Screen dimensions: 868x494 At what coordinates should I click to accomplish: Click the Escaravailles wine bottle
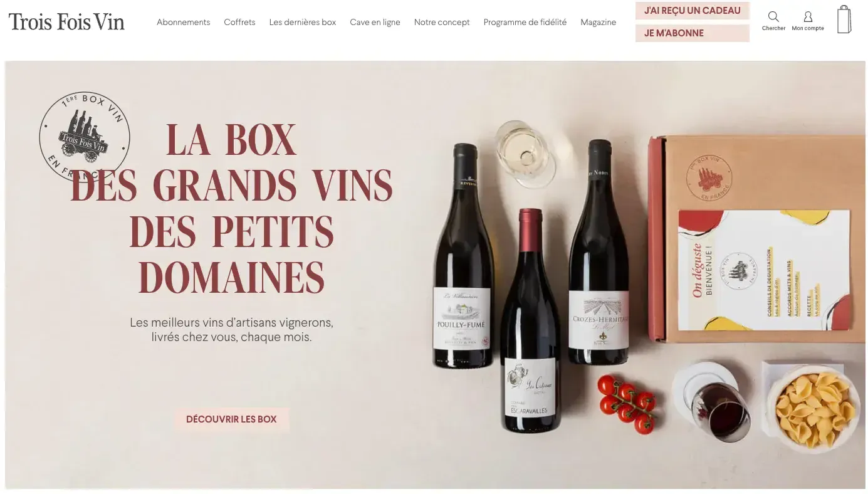coord(530,320)
